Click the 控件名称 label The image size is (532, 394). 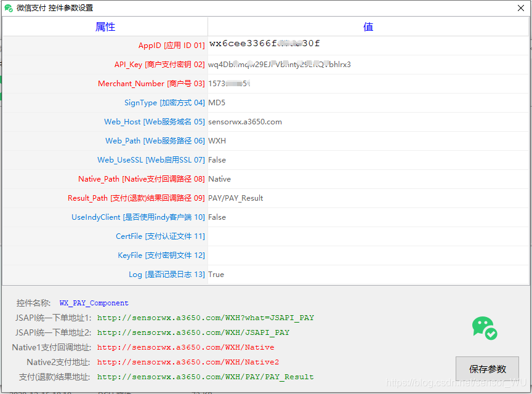(x=33, y=303)
